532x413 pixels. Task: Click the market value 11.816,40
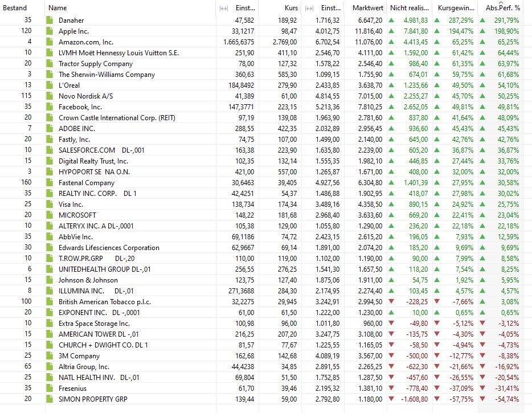click(369, 31)
